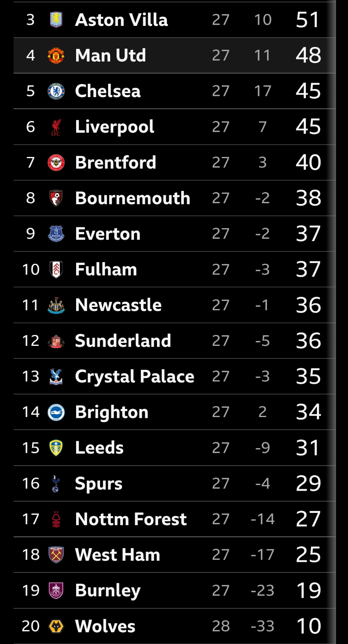
Task: Click the Wolves club badge
Action: point(56,626)
